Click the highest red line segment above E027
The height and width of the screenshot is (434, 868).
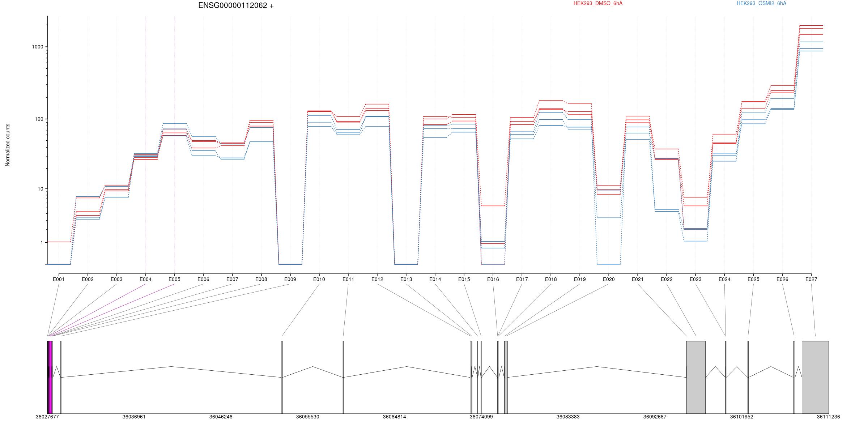[811, 26]
